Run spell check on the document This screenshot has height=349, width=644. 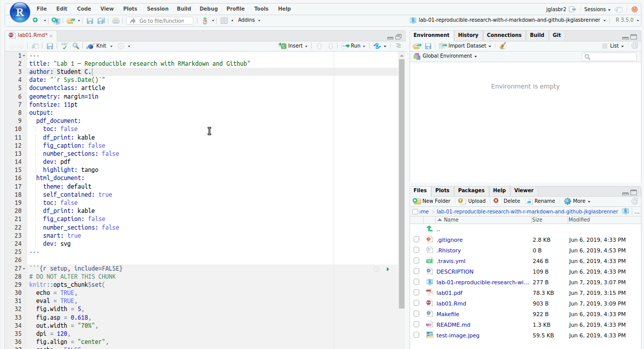(64, 46)
